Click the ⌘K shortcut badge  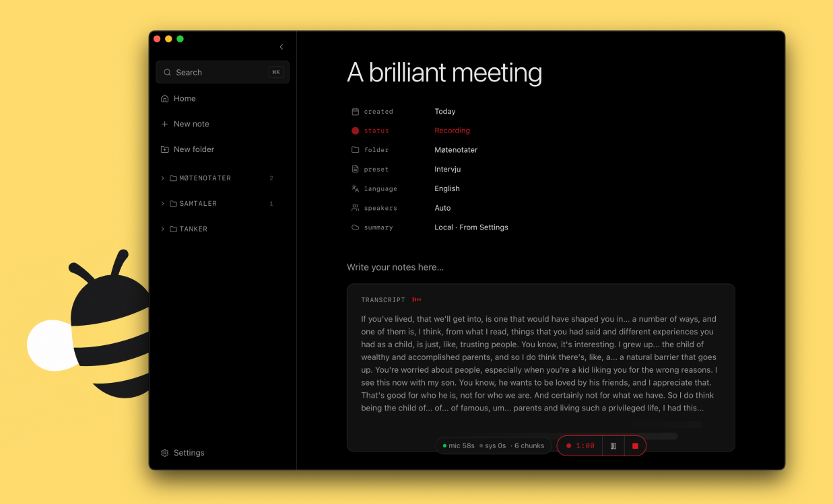pyautogui.click(x=276, y=73)
